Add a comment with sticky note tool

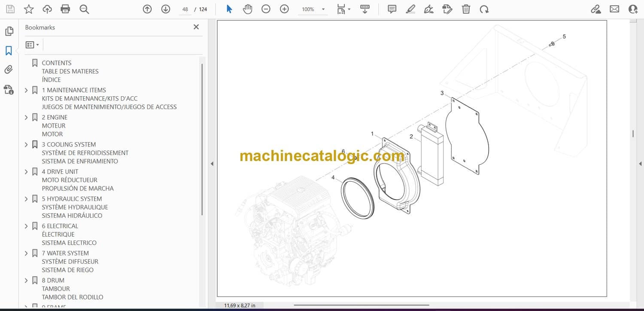[392, 9]
